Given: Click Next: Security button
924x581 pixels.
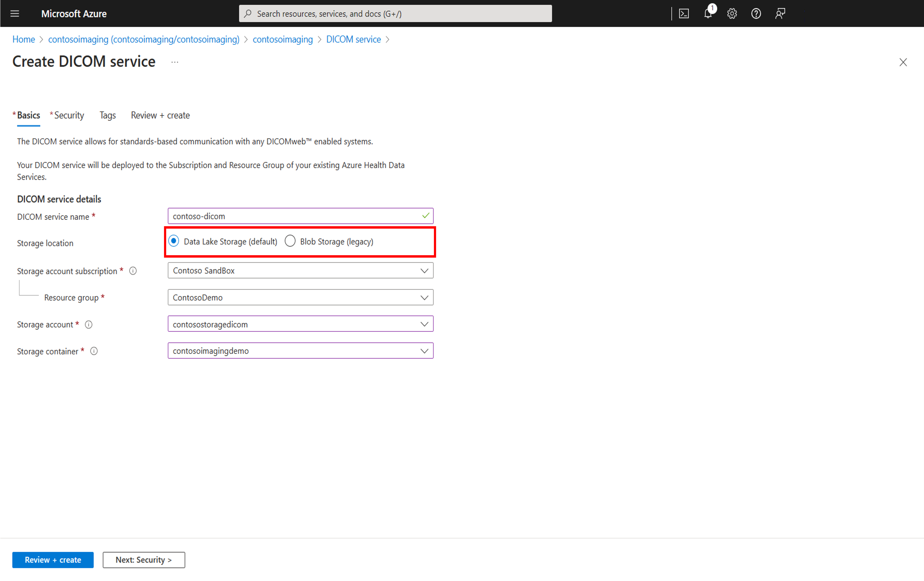Looking at the screenshot, I should 144,560.
